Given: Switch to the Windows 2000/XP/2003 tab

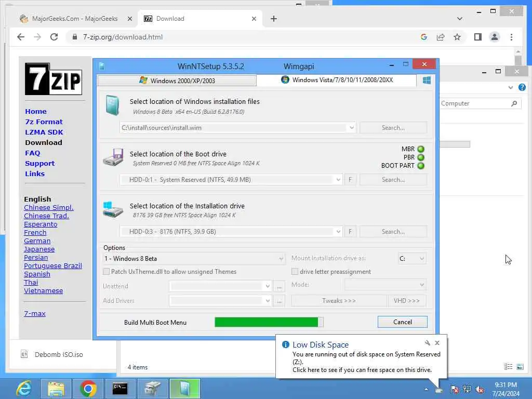Looking at the screenshot, I should click(177, 81).
